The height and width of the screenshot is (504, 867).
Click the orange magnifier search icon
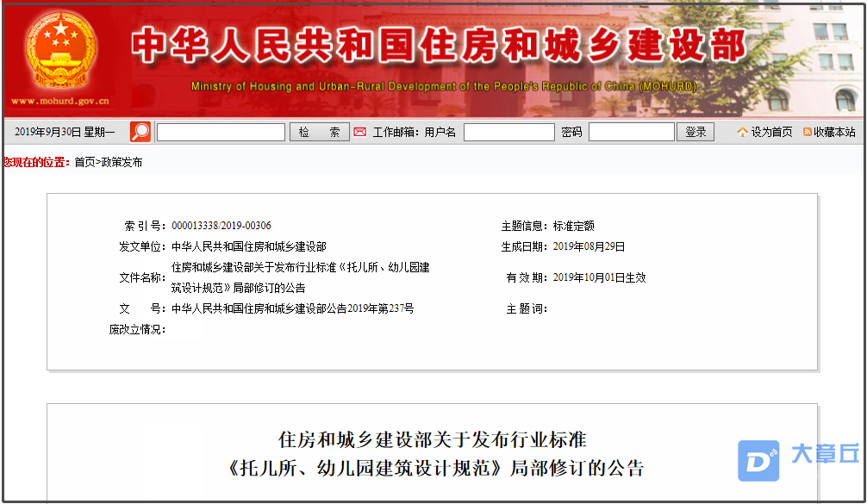(140, 132)
